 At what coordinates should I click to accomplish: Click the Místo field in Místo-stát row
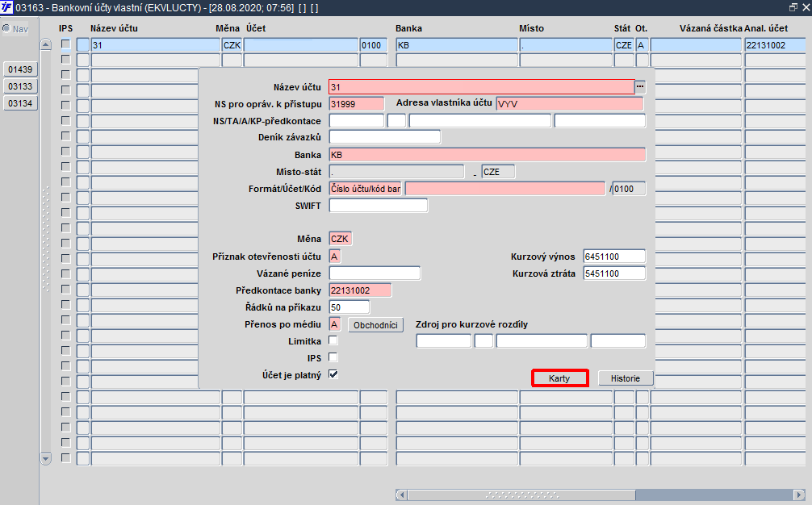[x=396, y=172]
